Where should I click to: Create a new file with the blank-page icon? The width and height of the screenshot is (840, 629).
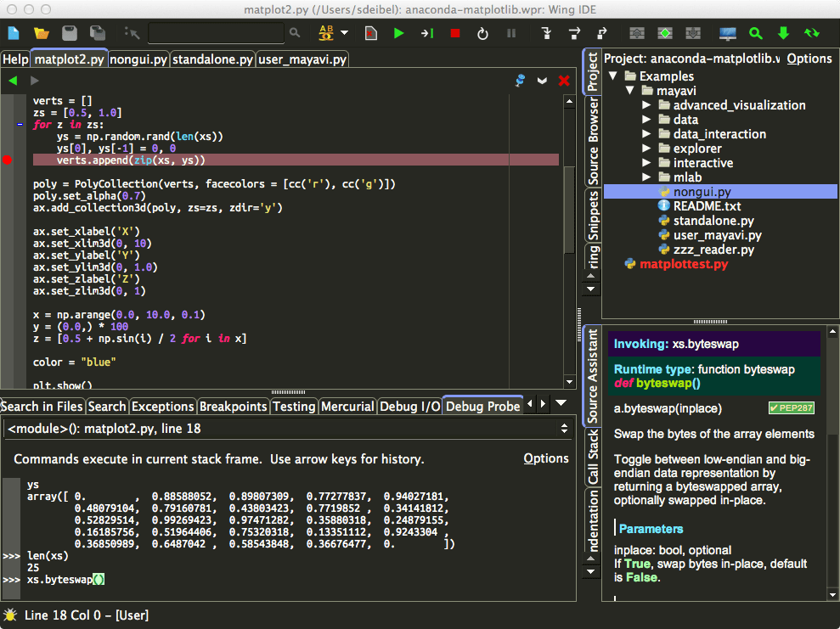(x=14, y=31)
